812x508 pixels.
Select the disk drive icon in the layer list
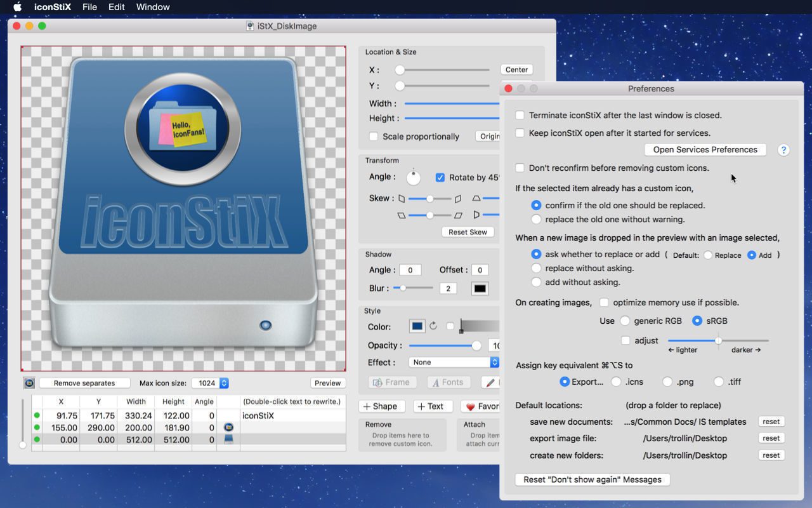tap(228, 440)
